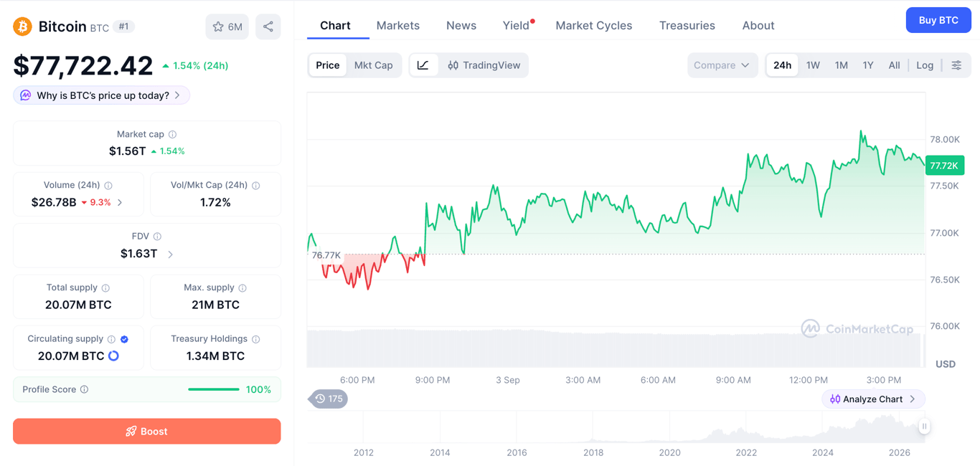Image resolution: width=980 pixels, height=466 pixels.
Task: Set chart range to All
Action: [894, 65]
